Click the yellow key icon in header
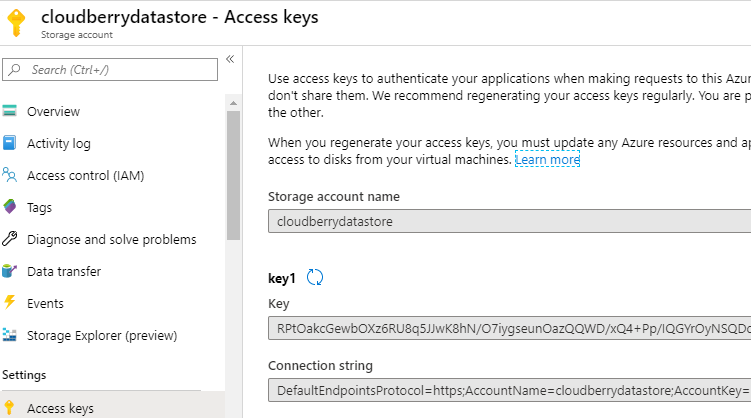751x418 pixels. tap(16, 23)
